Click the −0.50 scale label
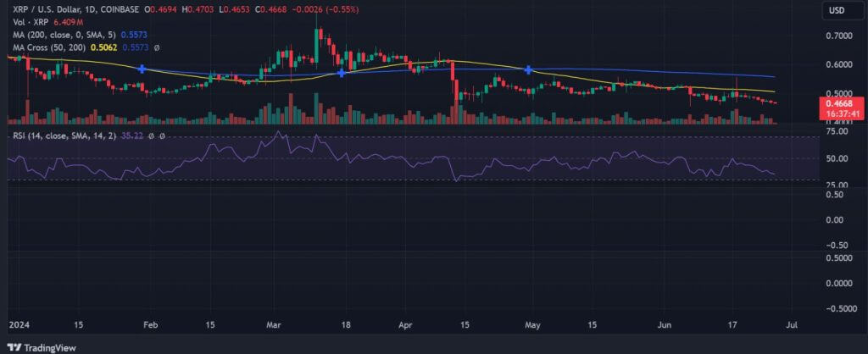The width and height of the screenshot is (868, 354). point(837,245)
